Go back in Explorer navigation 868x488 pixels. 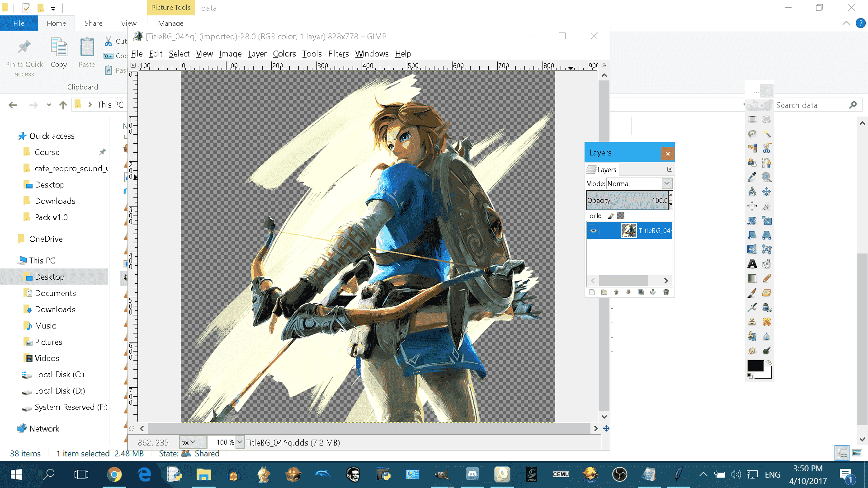tap(13, 105)
